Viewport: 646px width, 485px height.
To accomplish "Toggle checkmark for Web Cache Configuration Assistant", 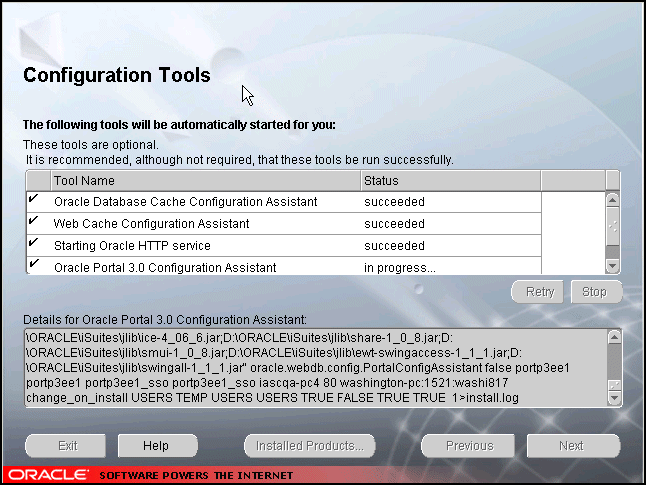I will pos(34,221).
